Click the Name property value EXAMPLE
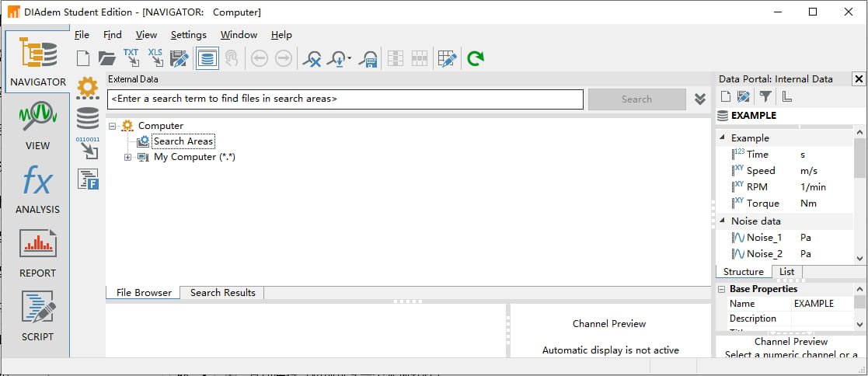 pyautogui.click(x=814, y=304)
